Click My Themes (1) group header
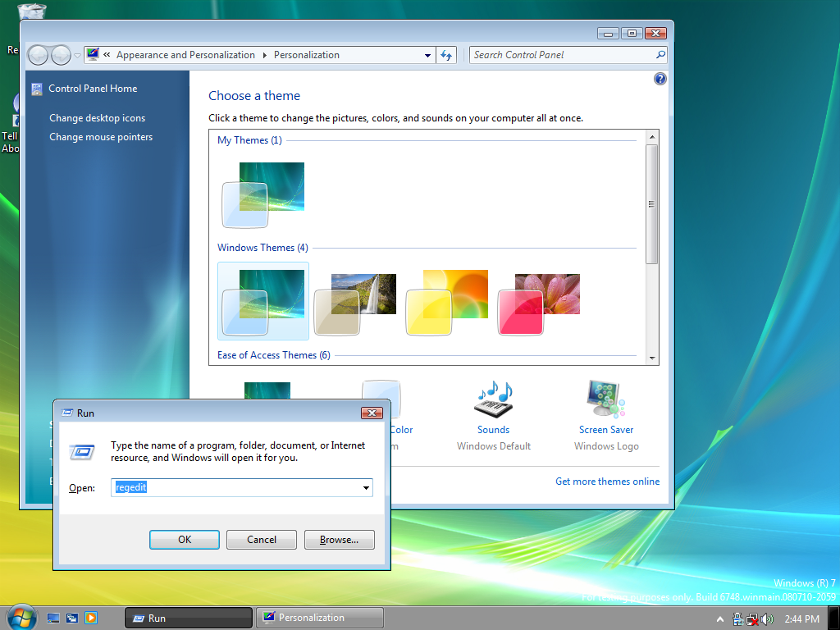 tap(249, 140)
